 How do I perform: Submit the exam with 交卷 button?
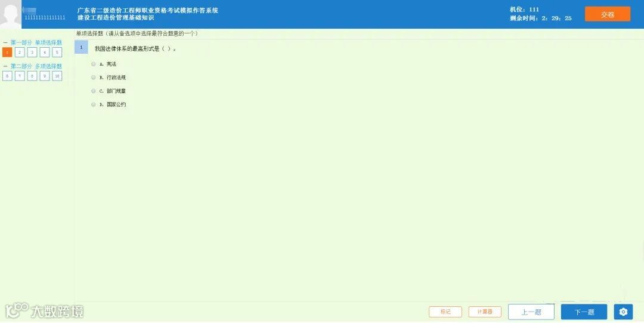pyautogui.click(x=608, y=14)
